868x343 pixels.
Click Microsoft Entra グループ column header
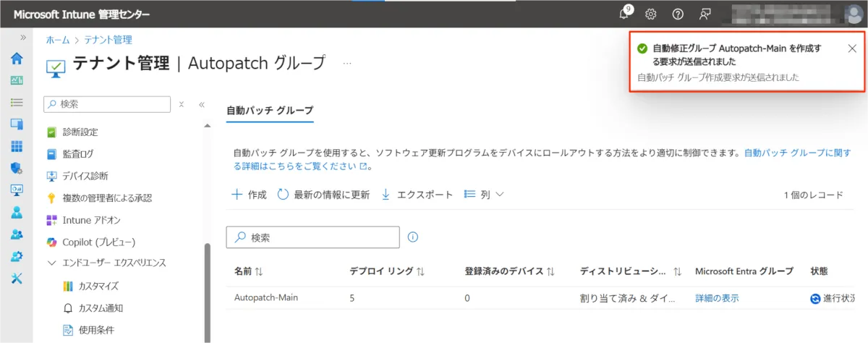pos(744,271)
